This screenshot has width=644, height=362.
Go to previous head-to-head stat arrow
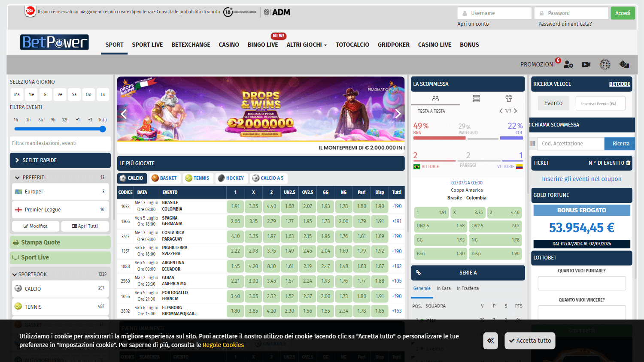tap(501, 111)
